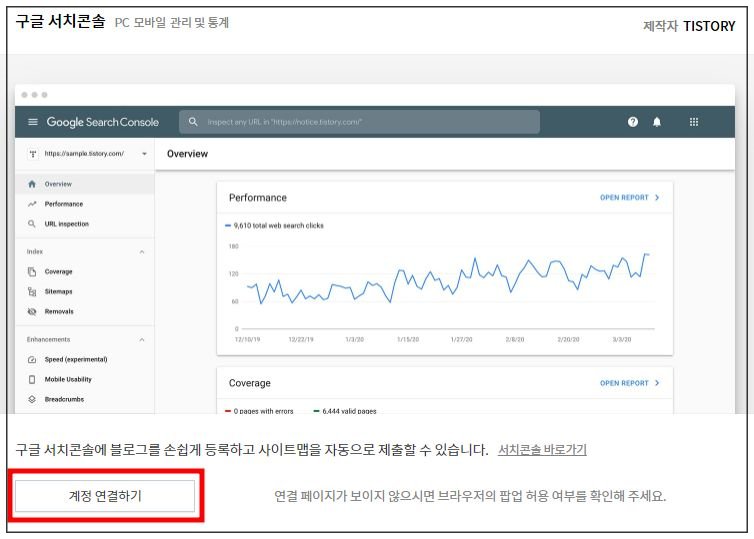The height and width of the screenshot is (539, 754).
Task: Click the Inspect any URL search field
Action: tap(359, 122)
